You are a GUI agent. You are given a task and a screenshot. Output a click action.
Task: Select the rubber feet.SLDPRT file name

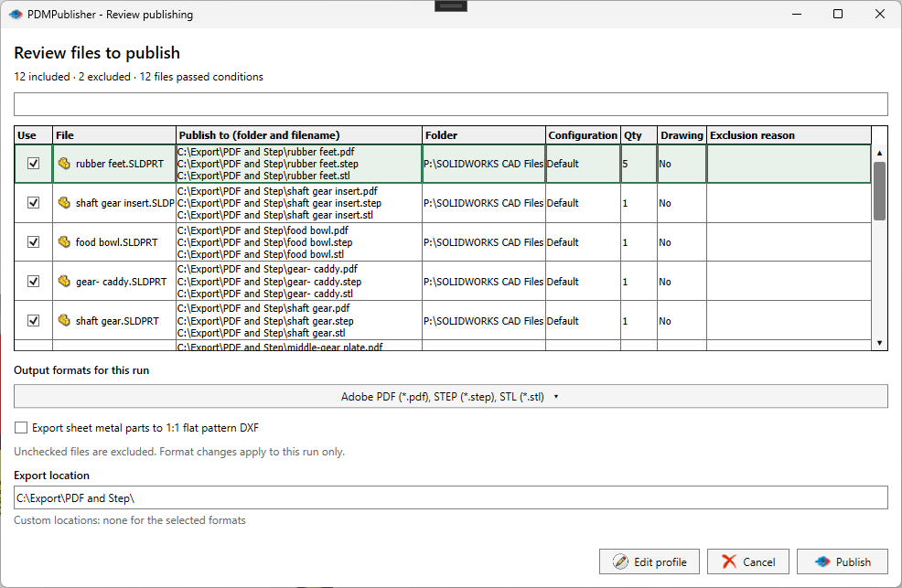(x=120, y=164)
